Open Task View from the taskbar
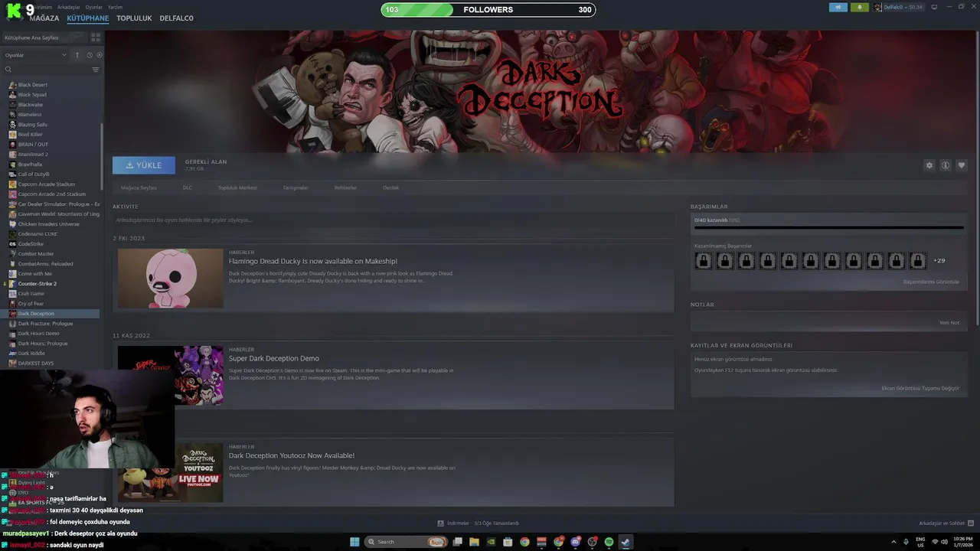 click(x=457, y=542)
